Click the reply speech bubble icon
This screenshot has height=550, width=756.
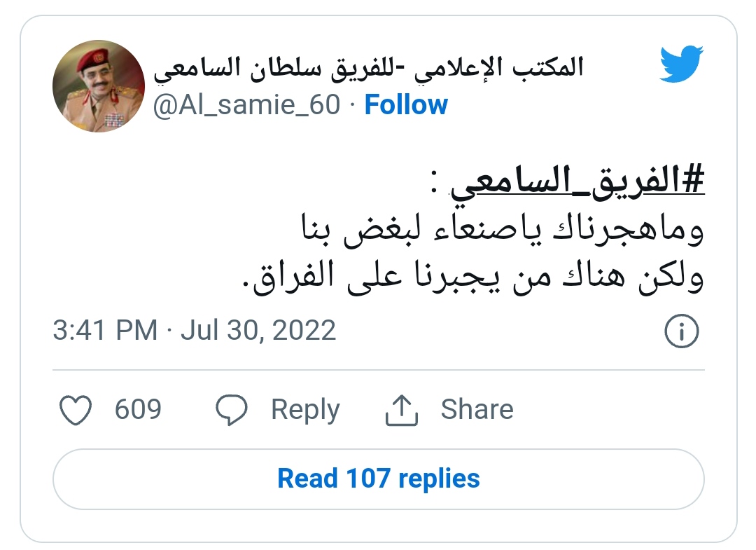232,410
